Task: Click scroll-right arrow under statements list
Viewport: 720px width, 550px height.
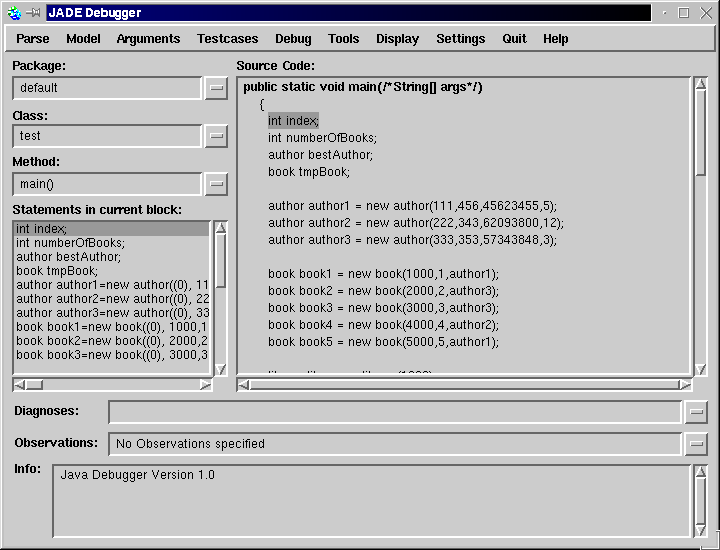Action: pyautogui.click(x=205, y=385)
